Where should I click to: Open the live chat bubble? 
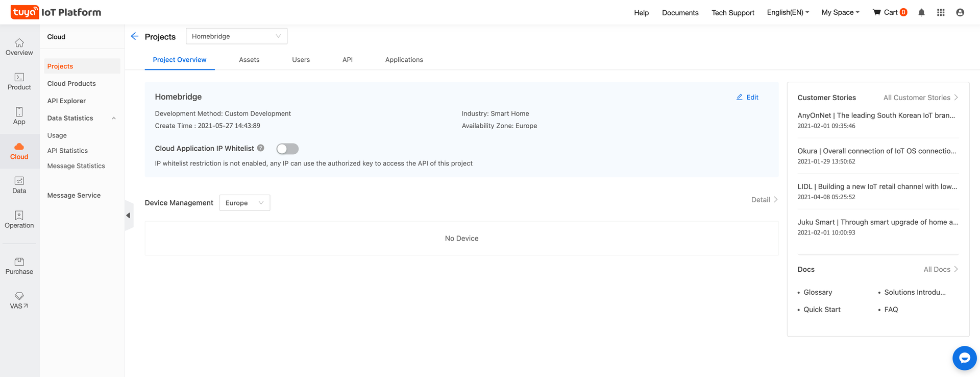964,358
